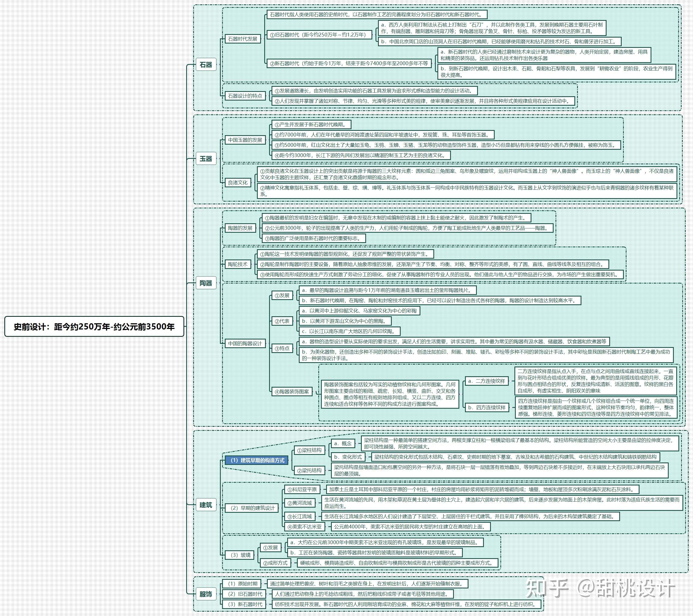Click the ②黄河流域 node
Screen dimensions: 693x616
300,503
